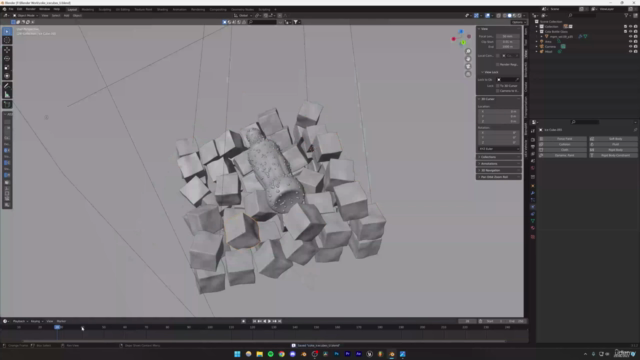Open the Object Data properties tab icon
This screenshot has width=640, height=360.
(533, 221)
